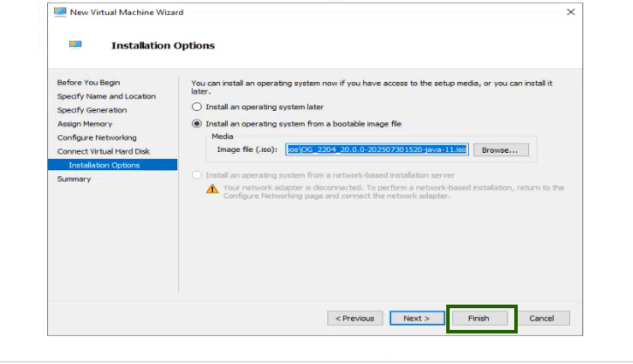Open Specify Name and Location step

(107, 96)
